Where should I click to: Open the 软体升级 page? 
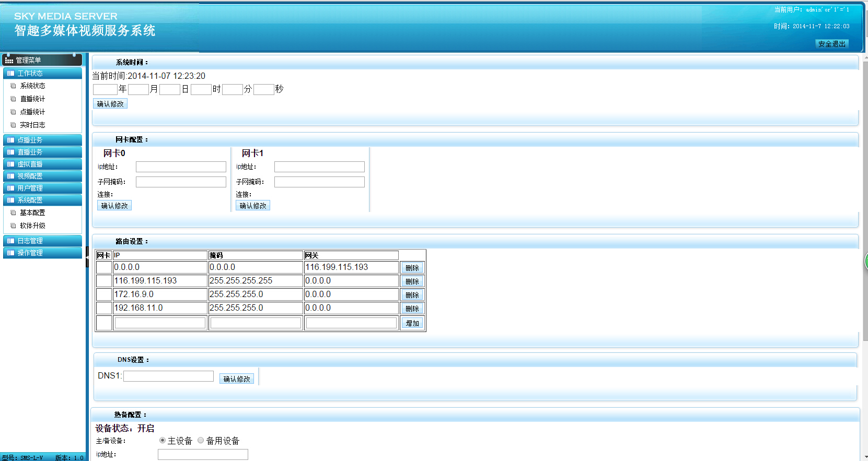coord(32,226)
